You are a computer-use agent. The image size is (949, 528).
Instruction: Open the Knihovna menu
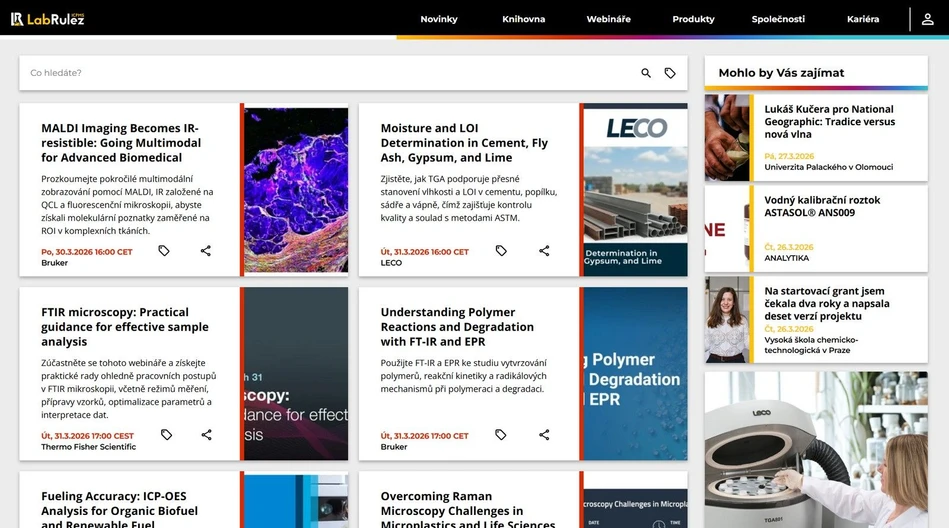[524, 19]
